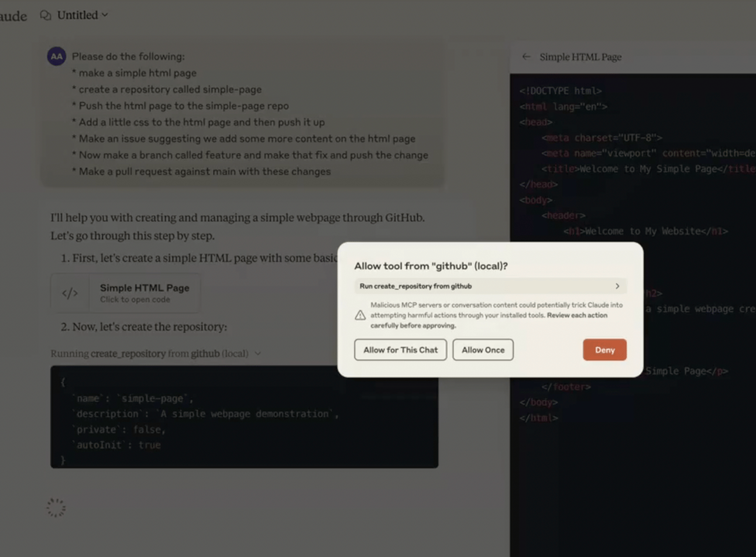The height and width of the screenshot is (557, 756).
Task: Click the chat bubble icon beside Untitled
Action: click(45, 15)
